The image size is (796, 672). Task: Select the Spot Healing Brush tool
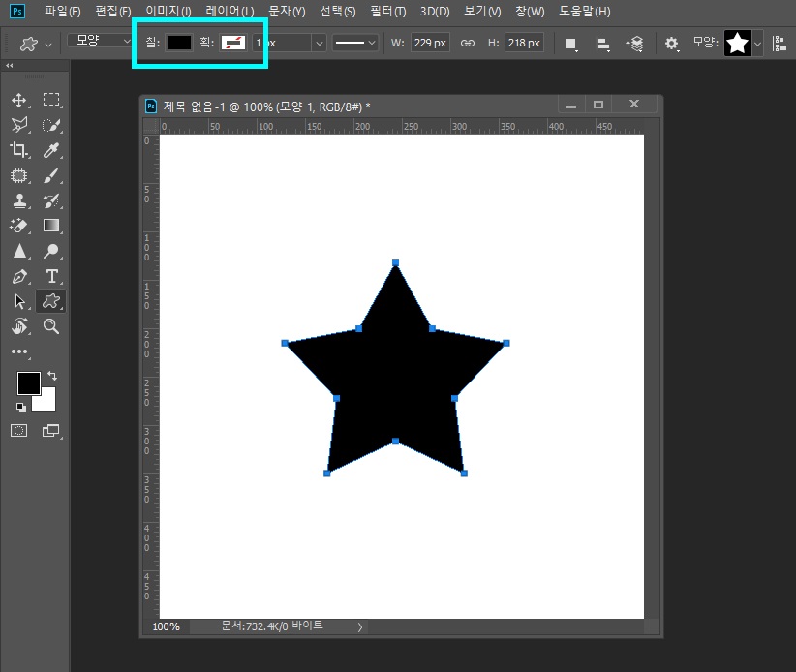pos(19,175)
